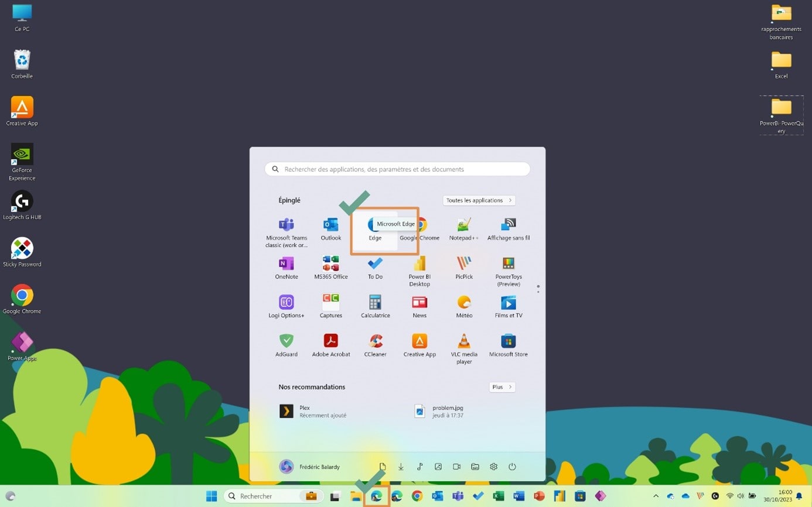Open AdGuard from pinned apps
The image size is (812, 507).
click(286, 345)
